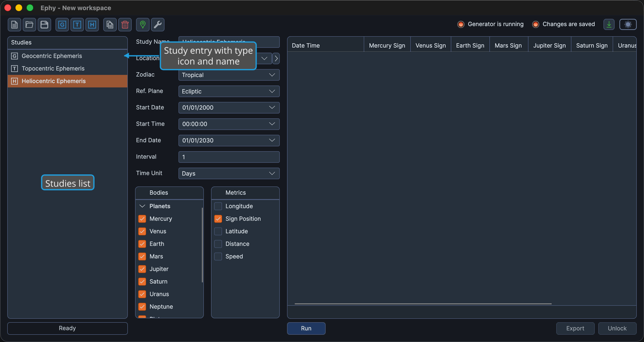Select the Topocentric Ephemeris study
Viewport: 644px width, 342px height.
click(x=68, y=69)
